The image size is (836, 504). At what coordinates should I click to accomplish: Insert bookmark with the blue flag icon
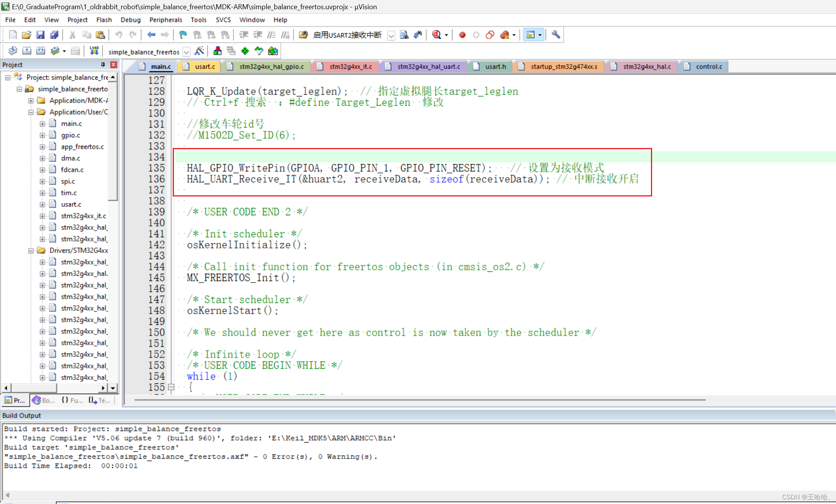(x=183, y=35)
